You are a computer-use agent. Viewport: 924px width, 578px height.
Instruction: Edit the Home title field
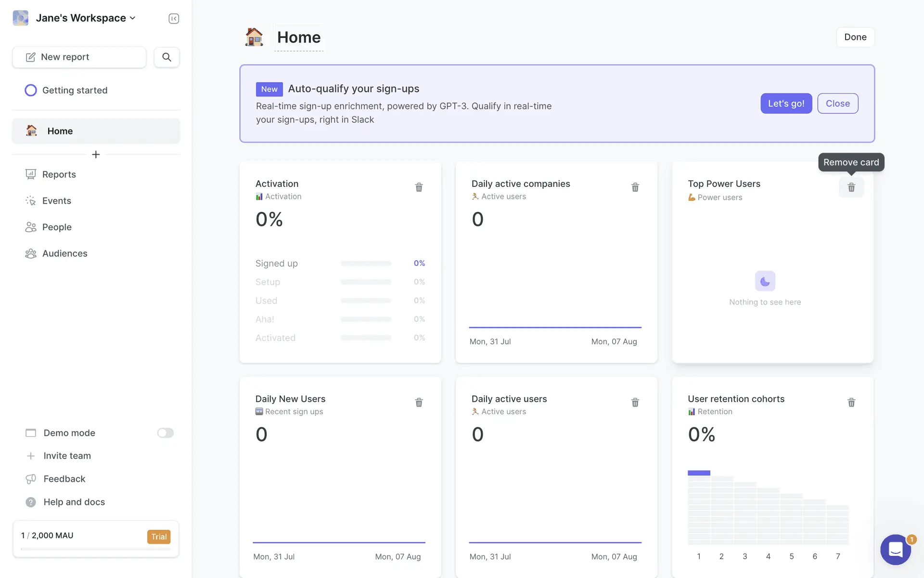[x=299, y=38]
